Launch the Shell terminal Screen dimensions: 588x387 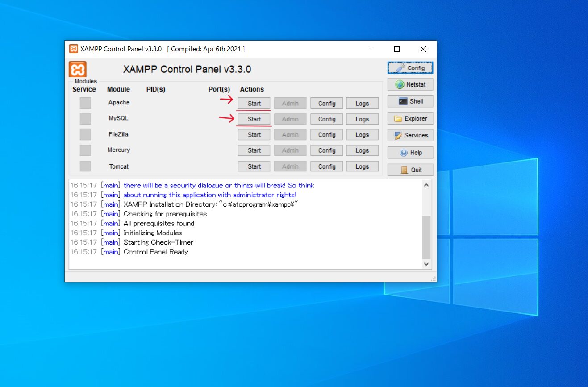410,101
